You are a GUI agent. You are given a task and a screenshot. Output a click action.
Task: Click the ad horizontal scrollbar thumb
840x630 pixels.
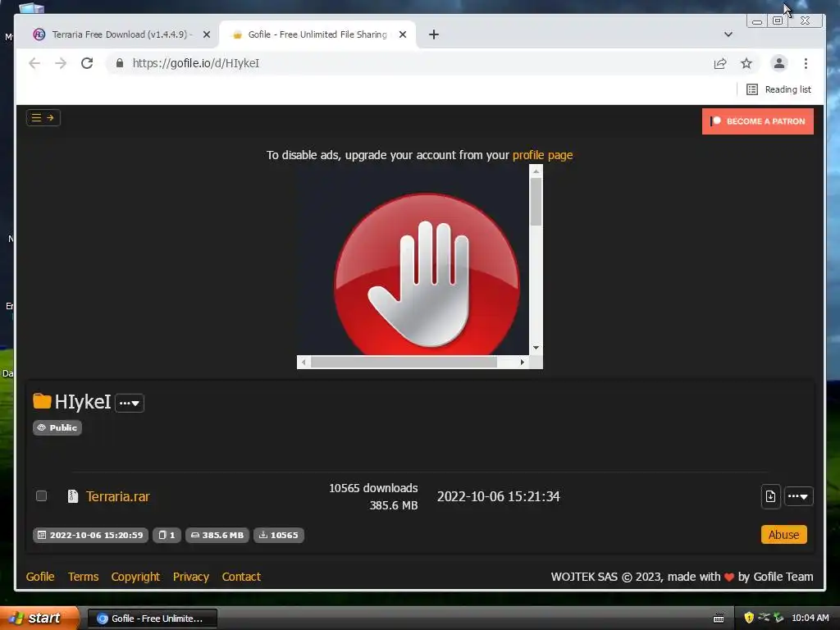coord(404,362)
